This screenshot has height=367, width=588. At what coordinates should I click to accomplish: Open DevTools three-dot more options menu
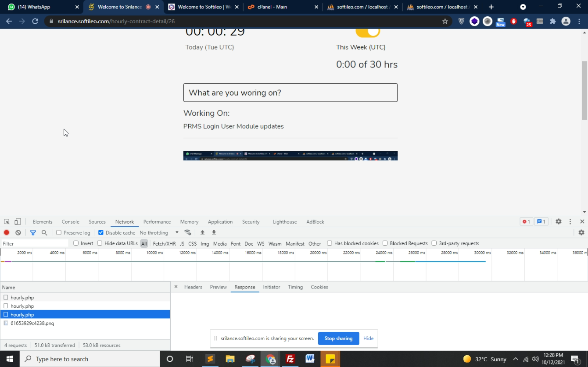pyautogui.click(x=570, y=222)
